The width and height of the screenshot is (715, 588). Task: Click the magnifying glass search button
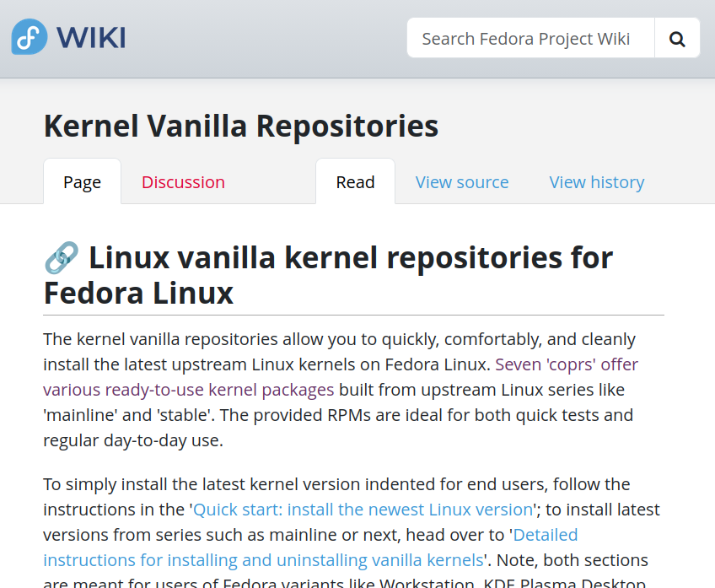tap(677, 38)
